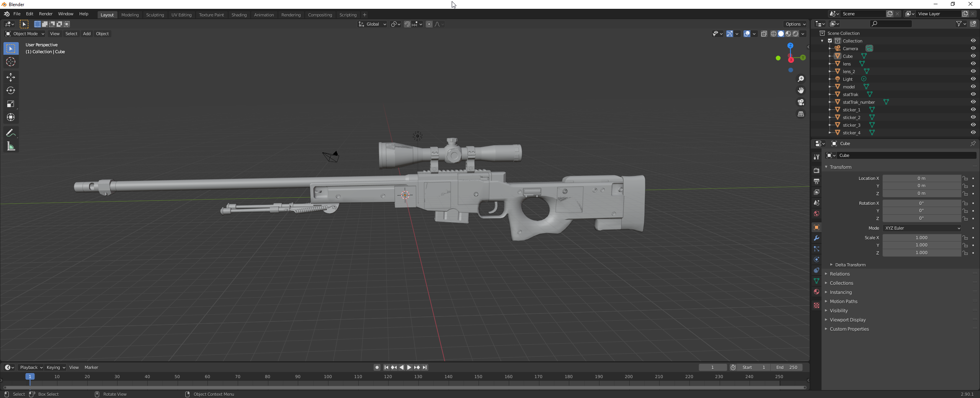Open the Scene properties tab

[816, 202]
